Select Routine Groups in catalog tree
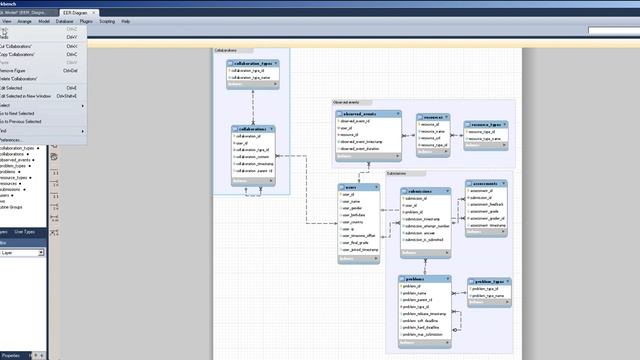 click(11, 207)
